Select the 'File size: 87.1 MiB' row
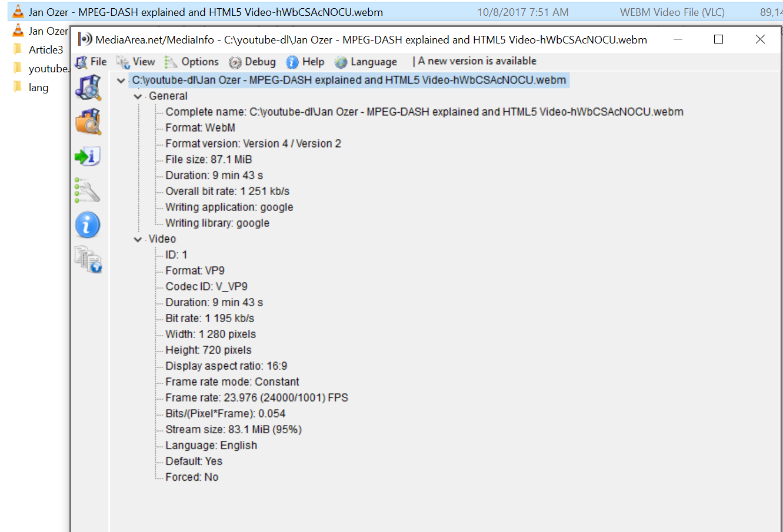 click(208, 159)
